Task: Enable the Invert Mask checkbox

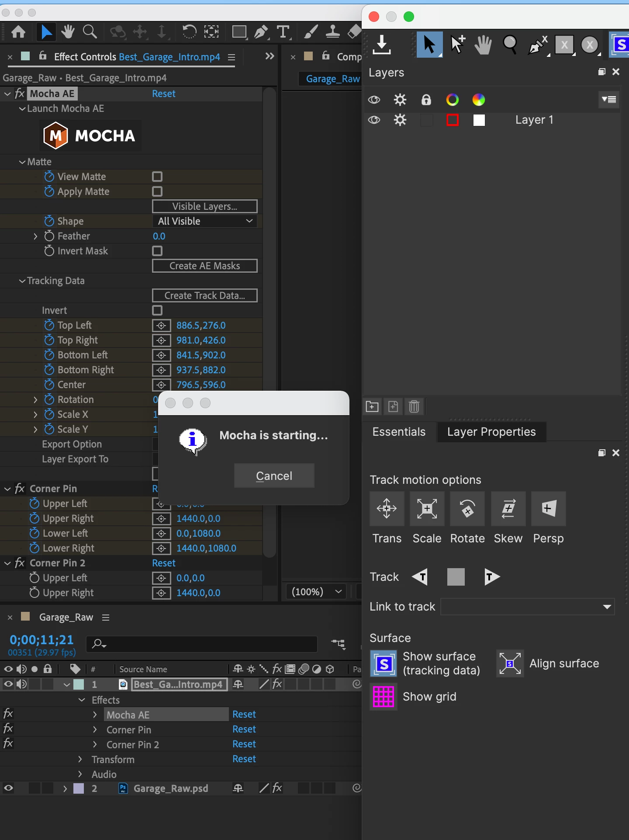Action: (x=157, y=251)
